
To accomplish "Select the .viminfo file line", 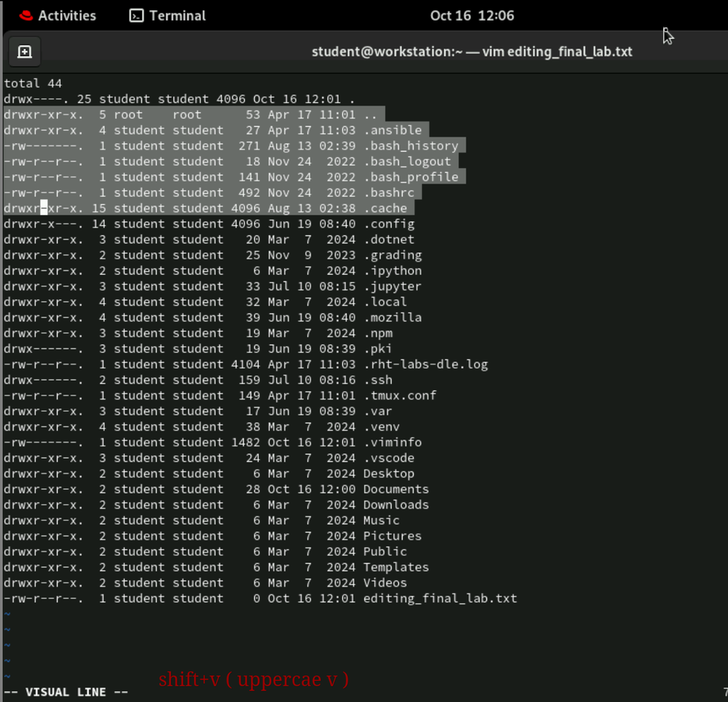I will click(392, 442).
